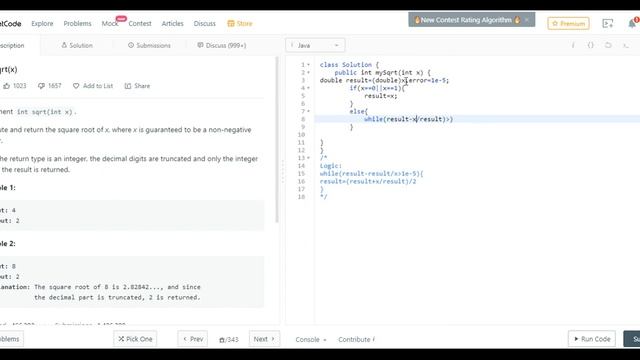Image resolution: width=640 pixels, height=360 pixels.
Task: Go to the Next problem
Action: click(264, 339)
